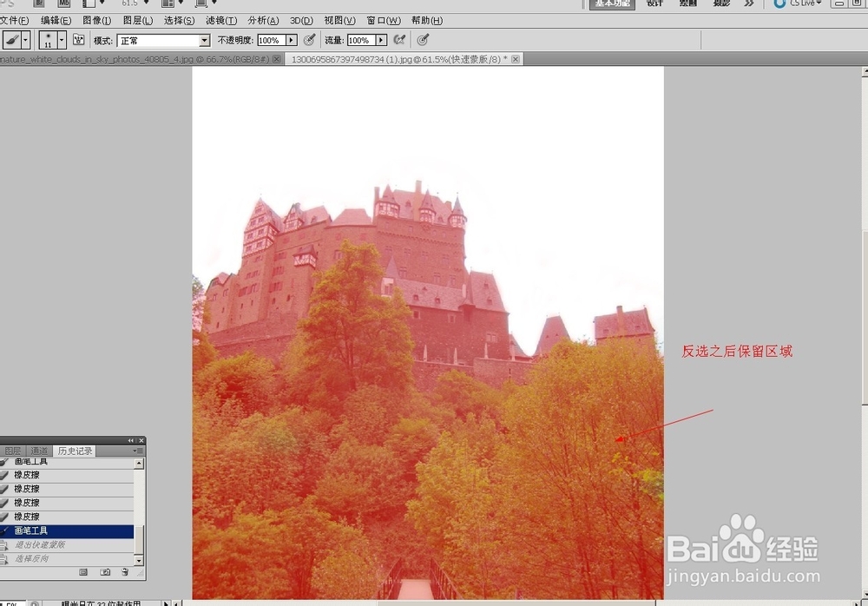Enable airbrush mode icon

[399, 40]
